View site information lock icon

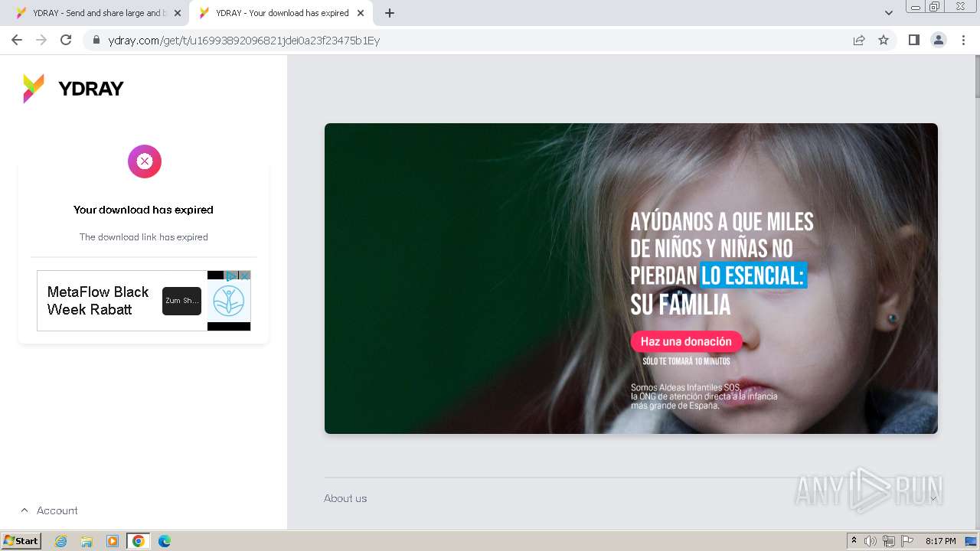(96, 41)
